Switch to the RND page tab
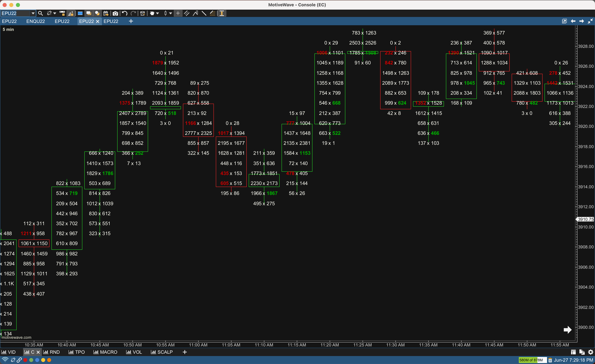595x364 pixels. point(51,352)
